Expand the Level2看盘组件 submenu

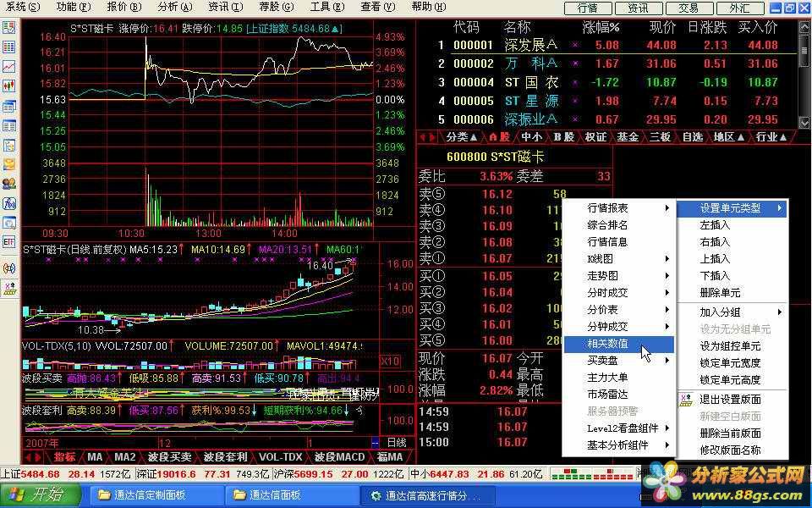pos(619,428)
